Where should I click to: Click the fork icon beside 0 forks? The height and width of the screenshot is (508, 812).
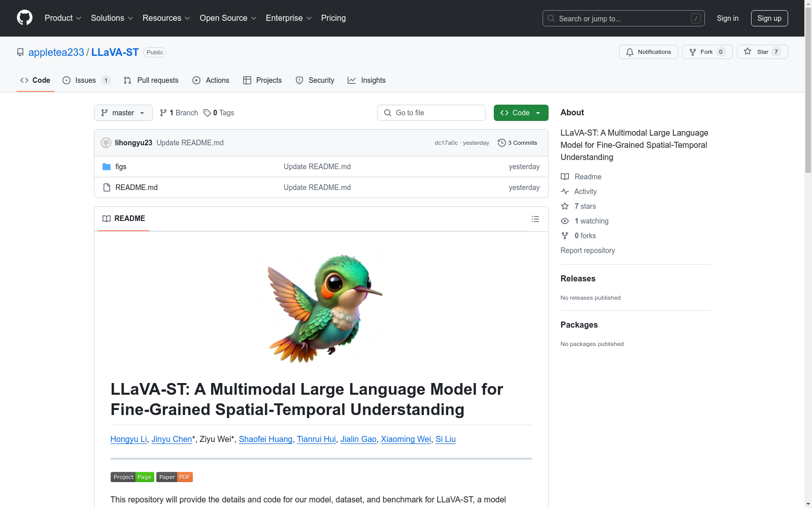pyautogui.click(x=565, y=236)
